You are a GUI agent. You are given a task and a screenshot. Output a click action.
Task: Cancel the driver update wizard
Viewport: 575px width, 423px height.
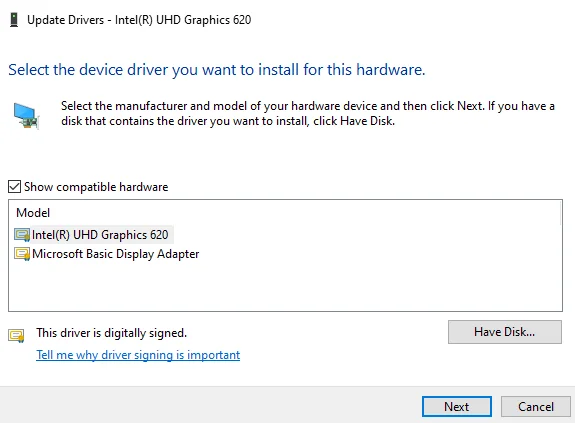click(536, 407)
